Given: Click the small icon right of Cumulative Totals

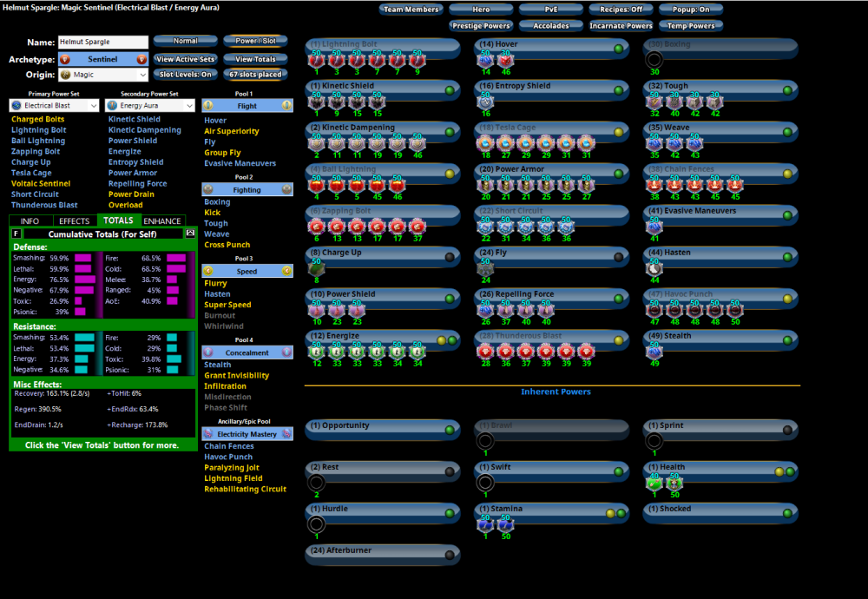Looking at the screenshot, I should coord(190,234).
